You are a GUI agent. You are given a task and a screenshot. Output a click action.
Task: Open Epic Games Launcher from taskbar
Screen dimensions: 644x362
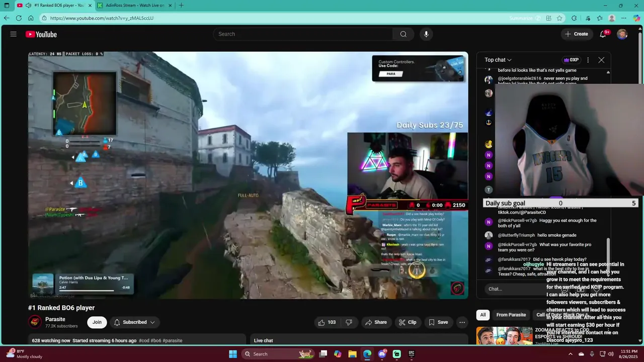412,354
